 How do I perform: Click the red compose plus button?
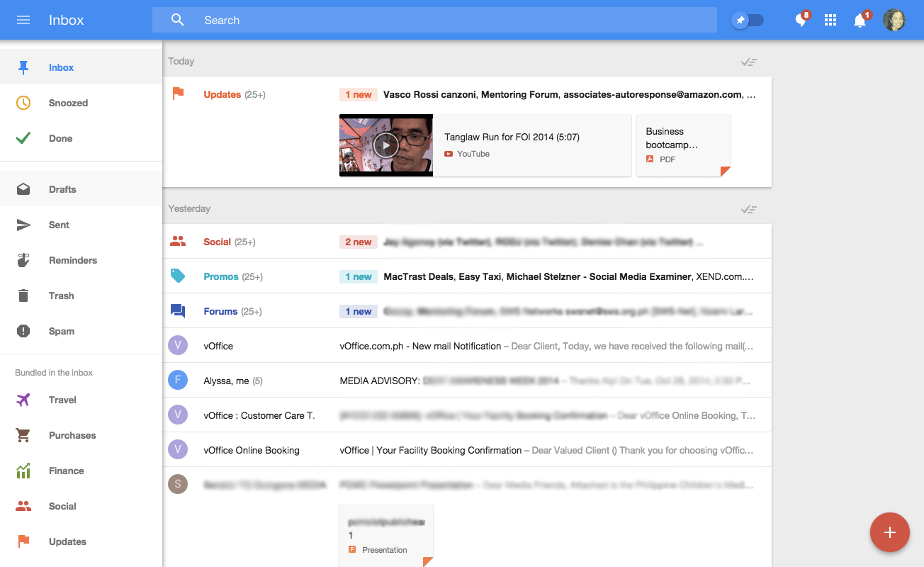[x=890, y=532]
